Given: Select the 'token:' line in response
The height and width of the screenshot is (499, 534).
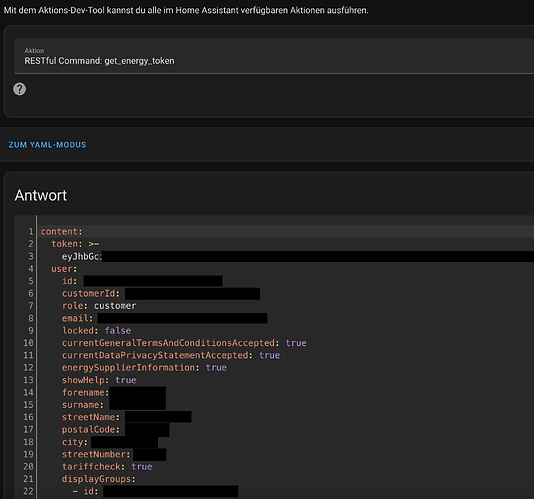Looking at the screenshot, I should (x=75, y=244).
